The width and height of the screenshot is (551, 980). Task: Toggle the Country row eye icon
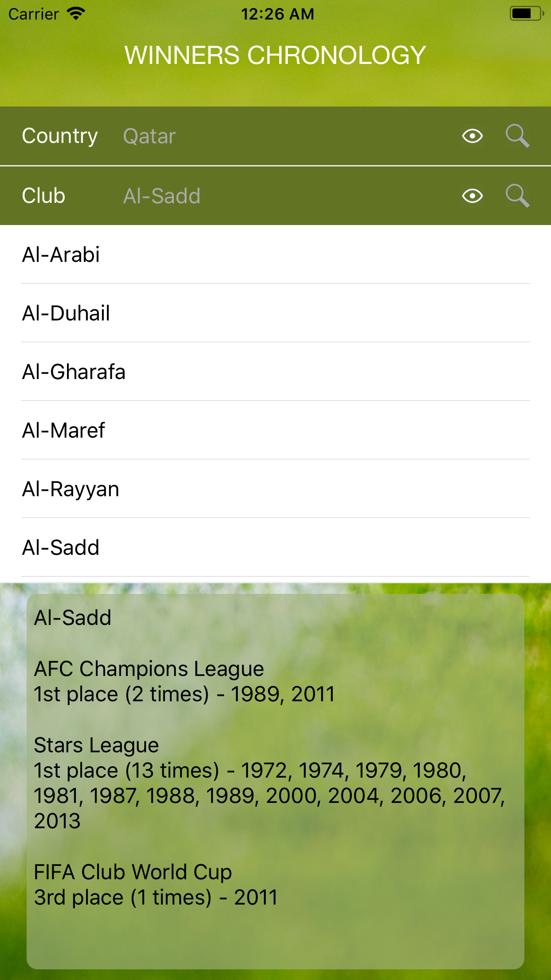click(x=472, y=136)
